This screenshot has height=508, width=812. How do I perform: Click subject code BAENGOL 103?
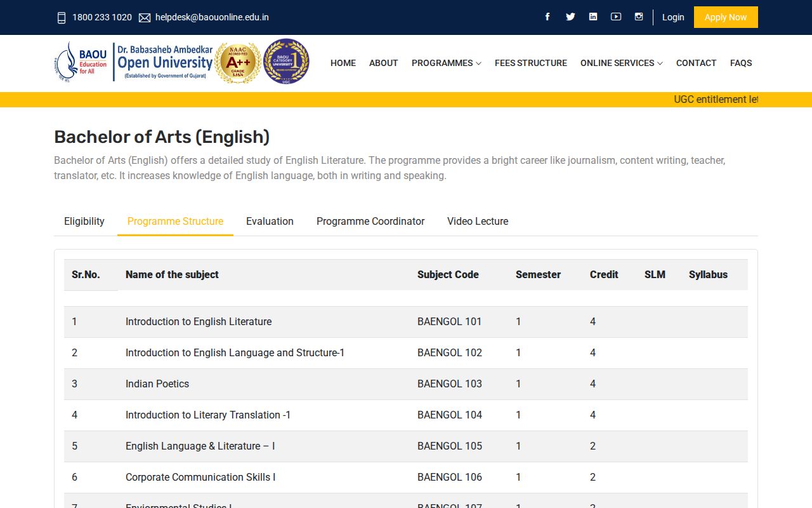pos(450,384)
